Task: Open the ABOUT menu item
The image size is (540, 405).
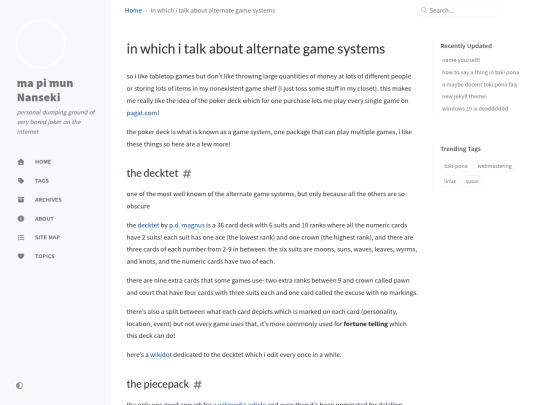Action: [44, 219]
